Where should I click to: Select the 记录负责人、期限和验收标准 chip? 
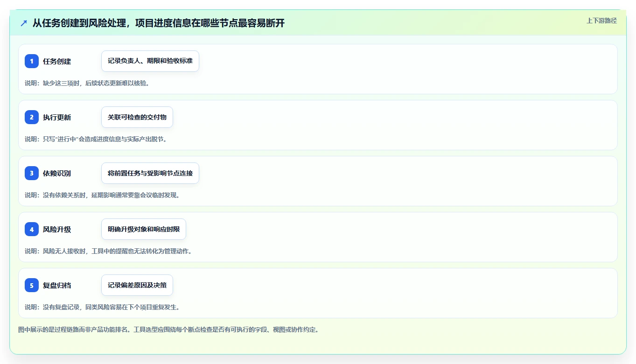point(150,61)
